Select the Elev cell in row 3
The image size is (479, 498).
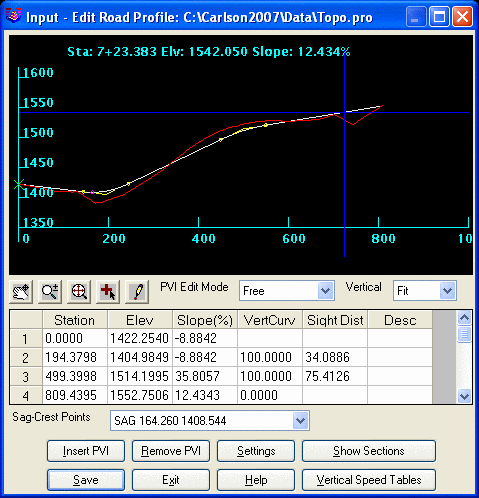[140, 376]
